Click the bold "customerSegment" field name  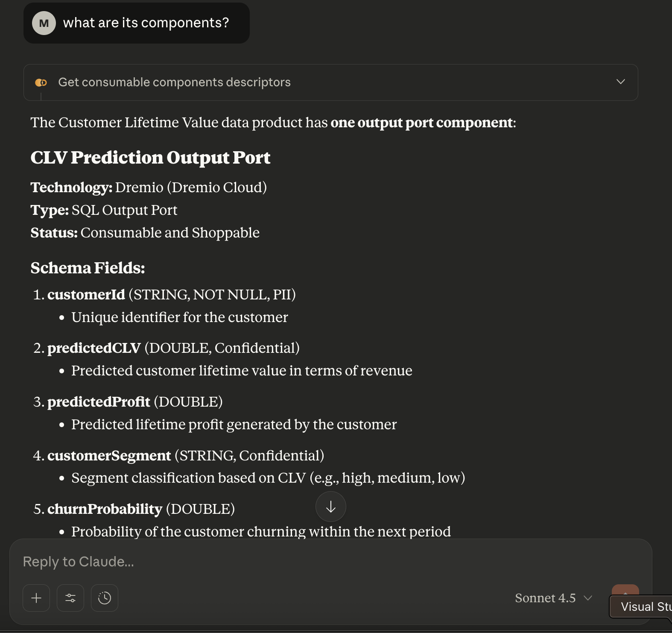point(109,456)
